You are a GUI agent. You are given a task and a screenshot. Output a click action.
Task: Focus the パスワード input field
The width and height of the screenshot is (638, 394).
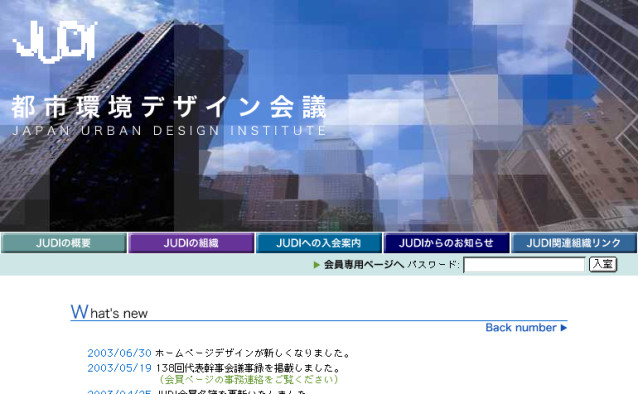[524, 265]
